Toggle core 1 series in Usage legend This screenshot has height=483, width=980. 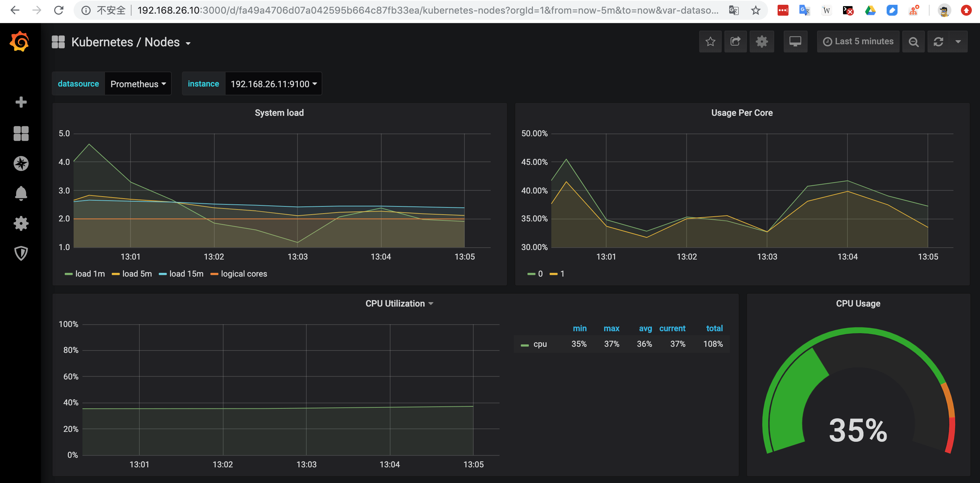(562, 274)
